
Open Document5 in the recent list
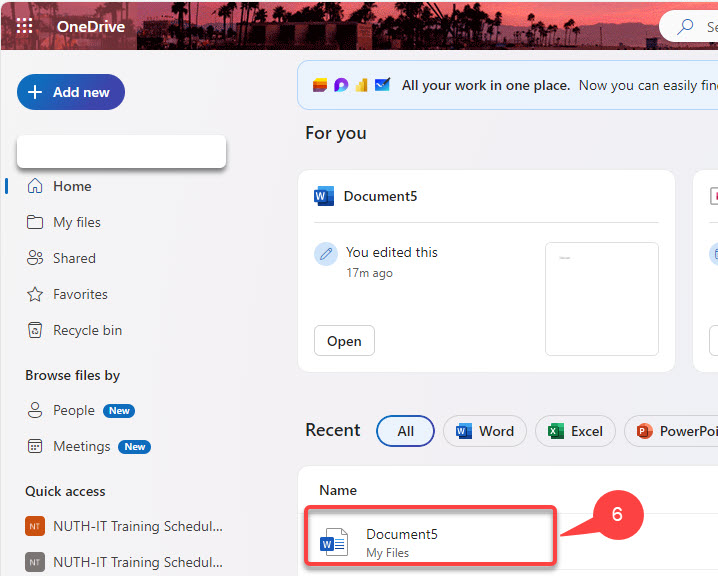[402, 534]
